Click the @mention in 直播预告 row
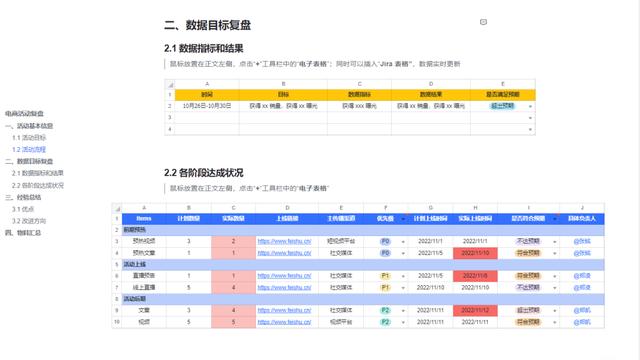Image resolution: width=640 pixels, height=360 pixels. coord(582,276)
